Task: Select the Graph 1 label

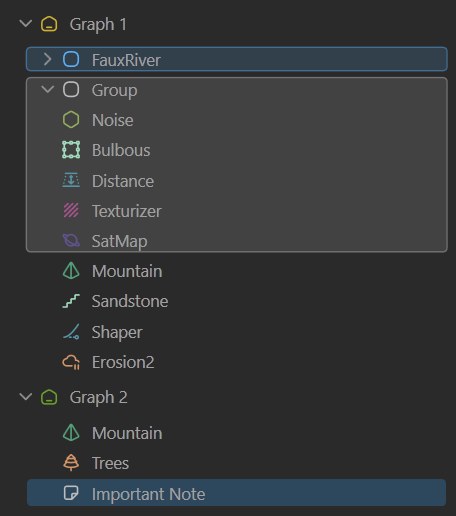Action: [x=98, y=25]
